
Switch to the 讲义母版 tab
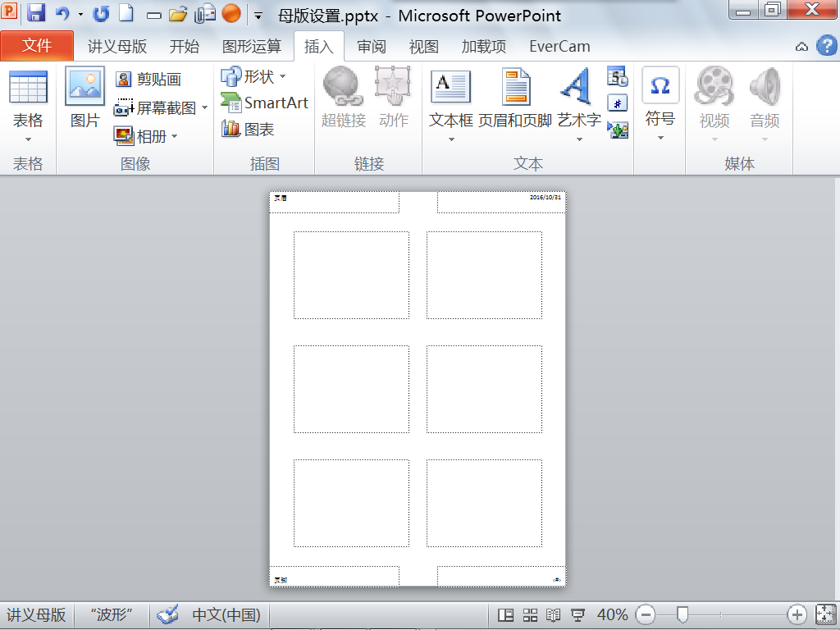click(117, 47)
